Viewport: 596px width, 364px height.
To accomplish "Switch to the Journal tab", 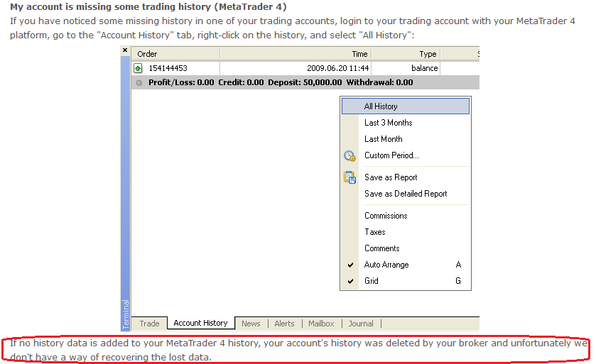I will pos(361,324).
